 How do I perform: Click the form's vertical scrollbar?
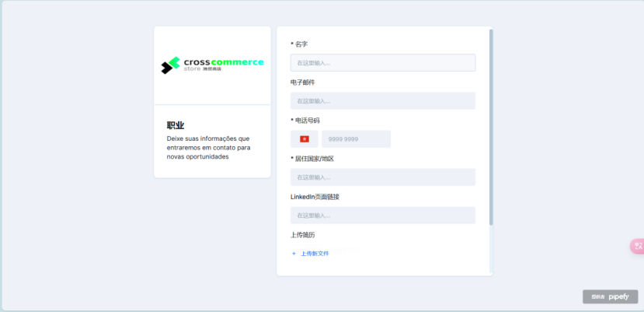(491, 128)
